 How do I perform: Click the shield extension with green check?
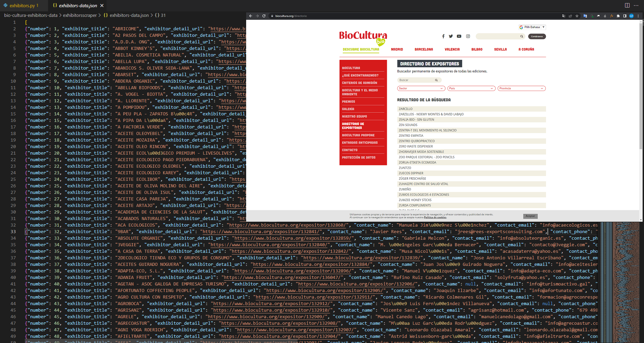click(592, 16)
